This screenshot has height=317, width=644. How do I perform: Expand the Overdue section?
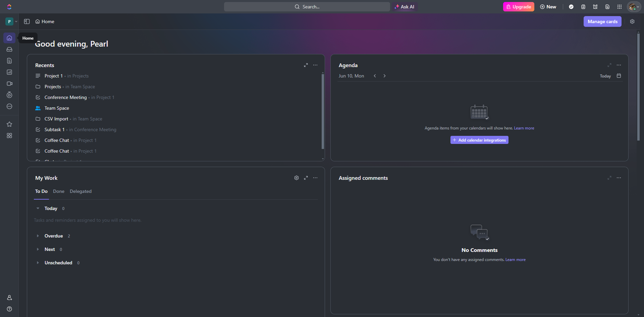(38, 236)
